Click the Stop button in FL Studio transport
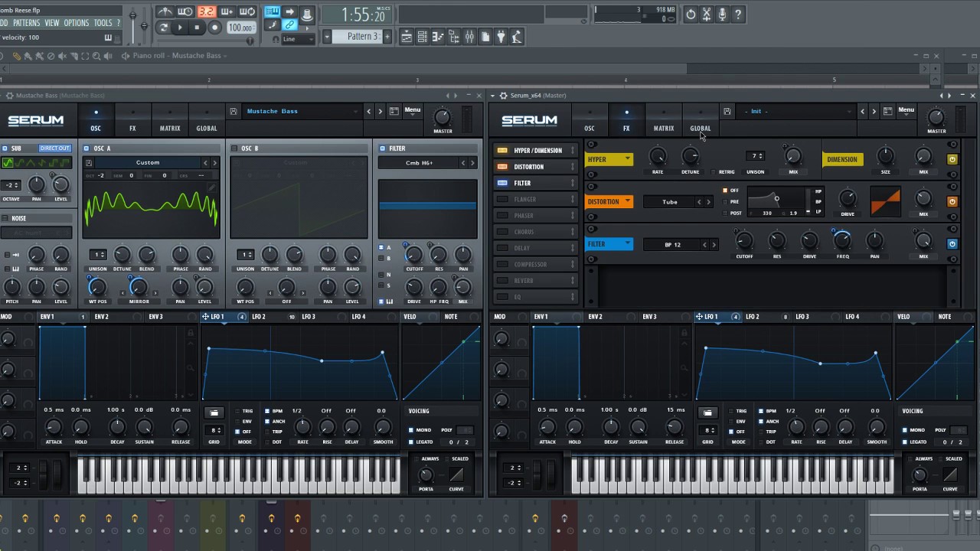The image size is (980, 551). point(198,28)
